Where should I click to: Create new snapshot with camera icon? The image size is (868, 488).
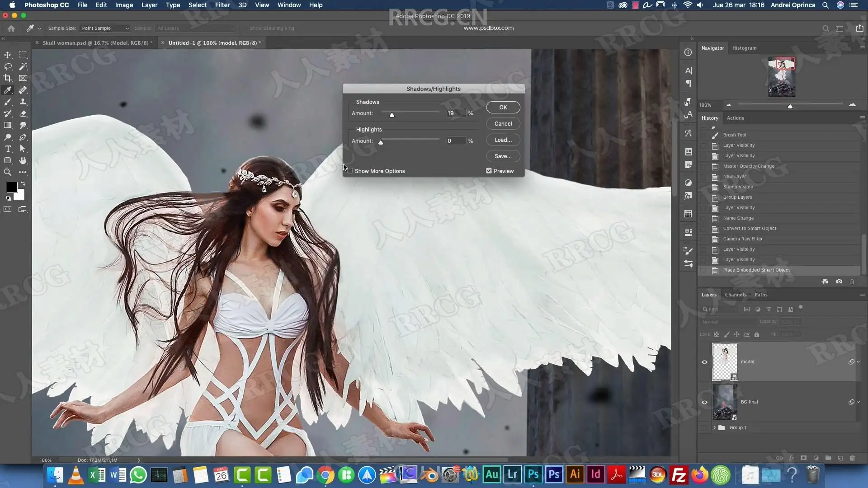point(839,281)
